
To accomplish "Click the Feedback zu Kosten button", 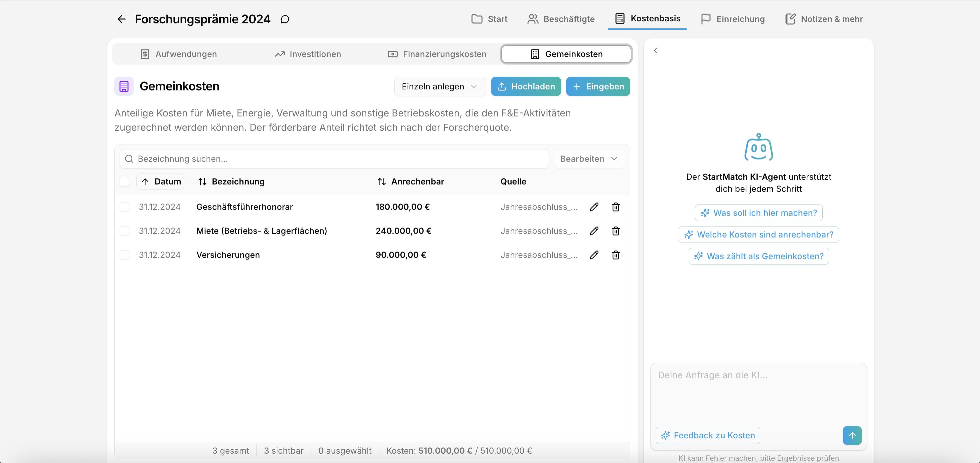I will [x=708, y=435].
